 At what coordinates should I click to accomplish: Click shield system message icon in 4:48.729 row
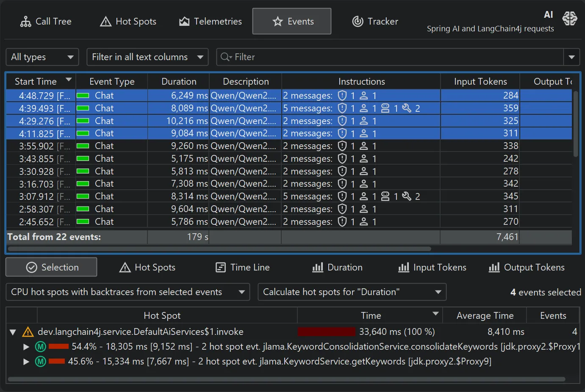pyautogui.click(x=342, y=95)
